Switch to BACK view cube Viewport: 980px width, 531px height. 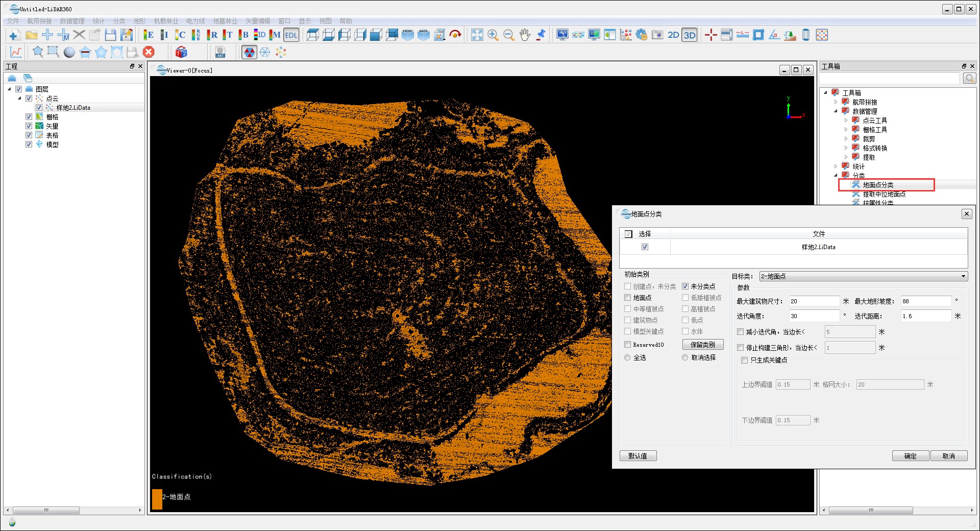(x=424, y=35)
